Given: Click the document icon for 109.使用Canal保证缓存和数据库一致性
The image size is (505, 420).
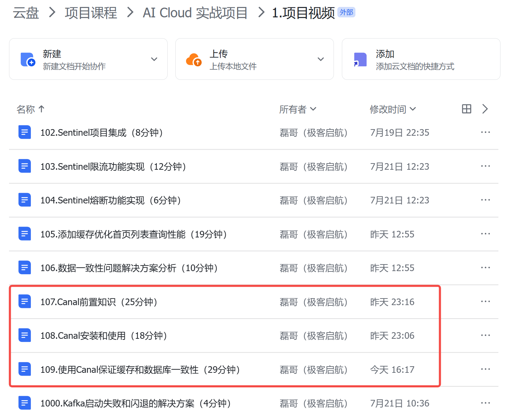Looking at the screenshot, I should click(x=25, y=369).
